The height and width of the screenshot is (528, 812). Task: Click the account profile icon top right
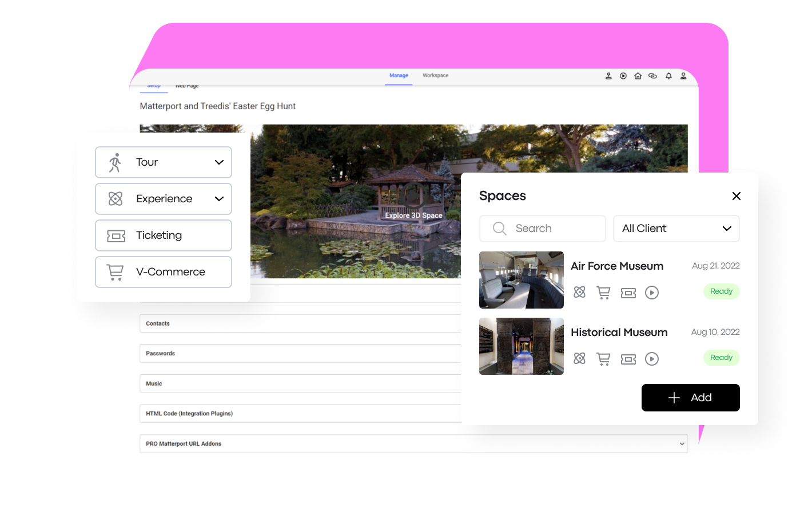coord(683,75)
